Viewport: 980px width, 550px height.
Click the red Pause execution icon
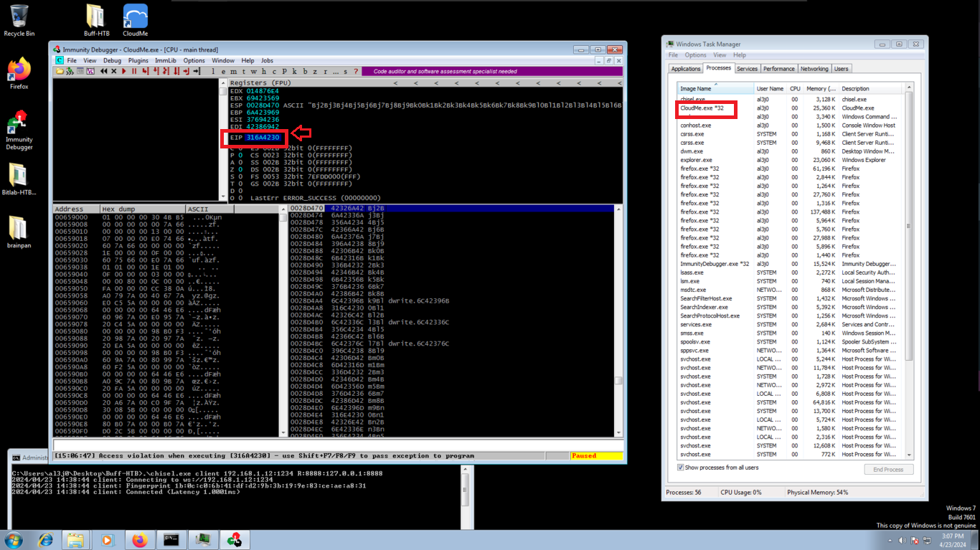134,71
